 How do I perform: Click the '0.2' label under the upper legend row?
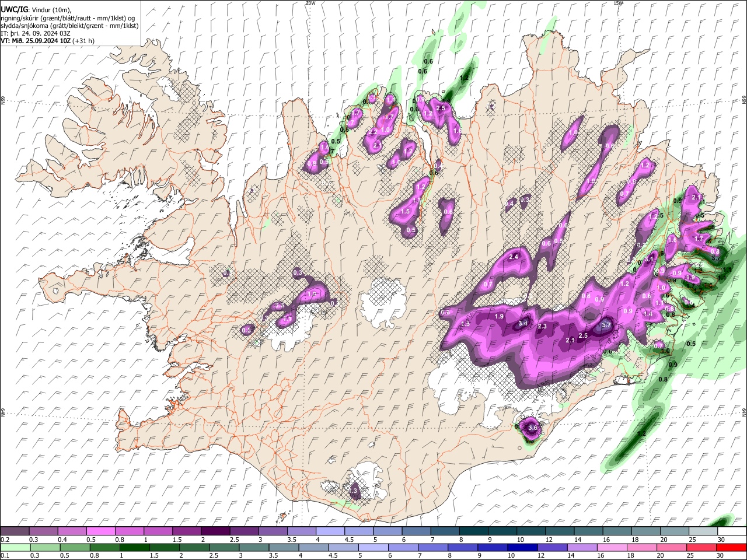5,540
